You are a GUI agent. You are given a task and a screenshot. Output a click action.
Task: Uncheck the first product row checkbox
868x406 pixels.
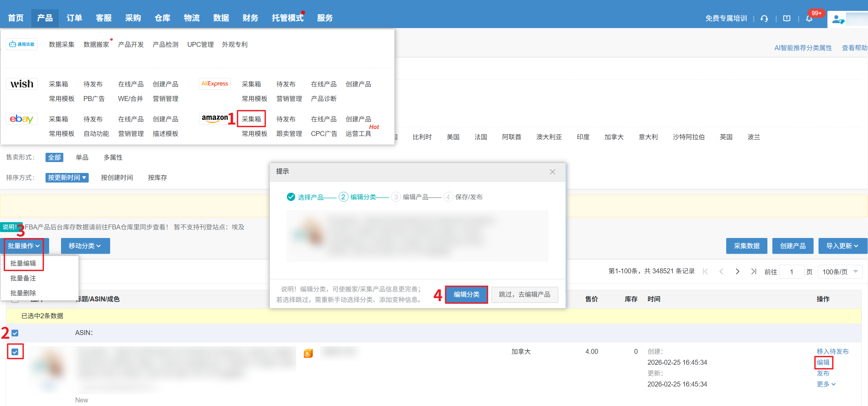15,352
